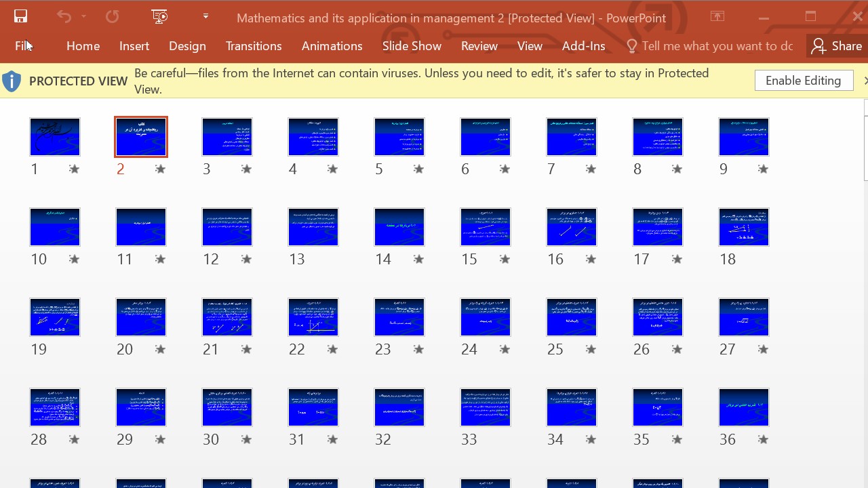Select the View tab
The width and height of the screenshot is (868, 488).
pos(530,46)
